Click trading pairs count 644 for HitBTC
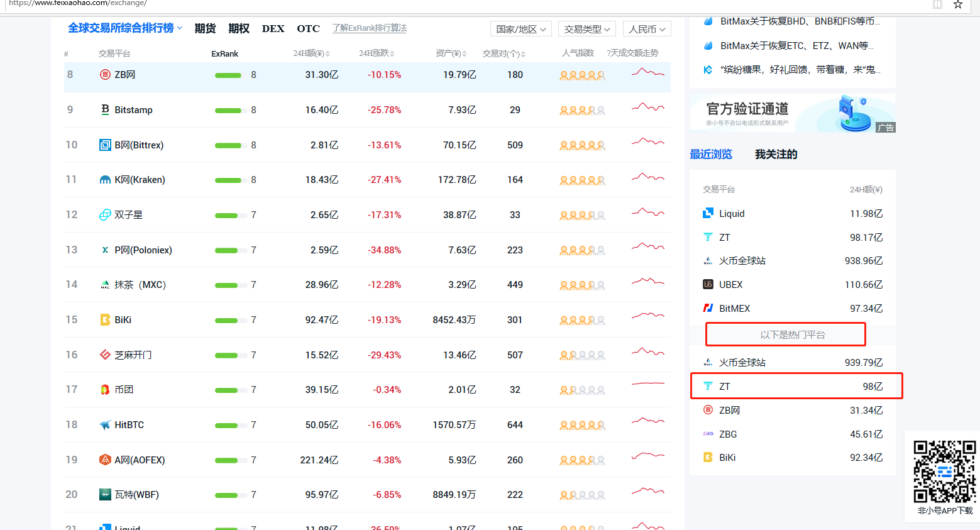The image size is (980, 530). 515,425
